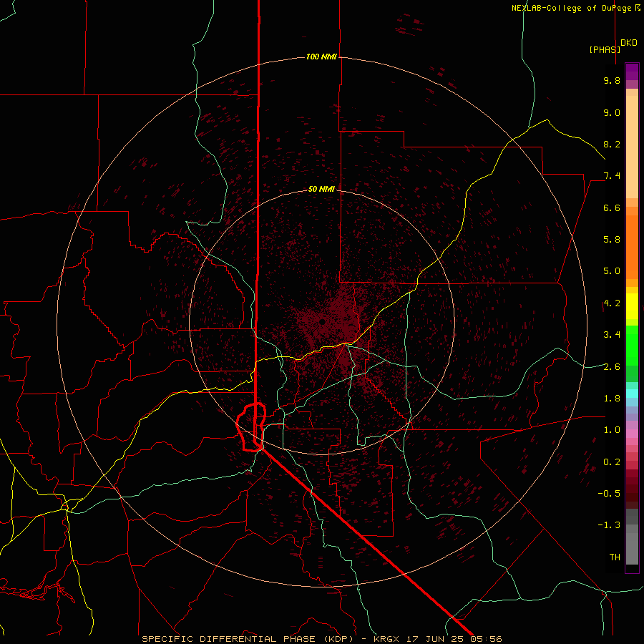
Task: Click the 6.6 value on the color scale
Action: coord(612,208)
